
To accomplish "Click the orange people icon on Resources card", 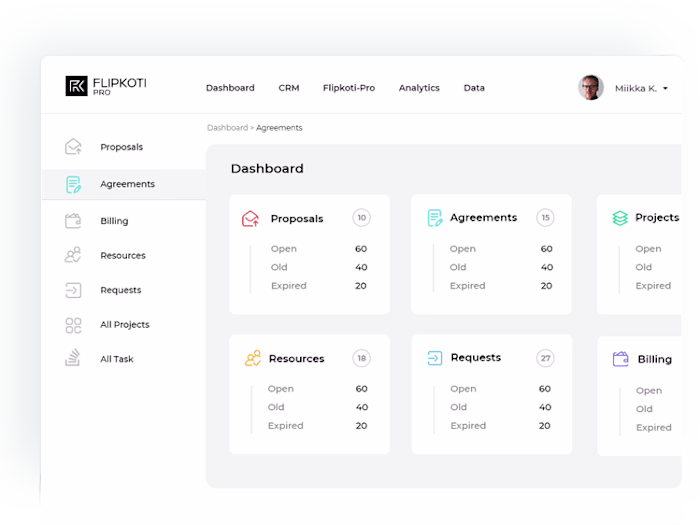I will (x=253, y=358).
